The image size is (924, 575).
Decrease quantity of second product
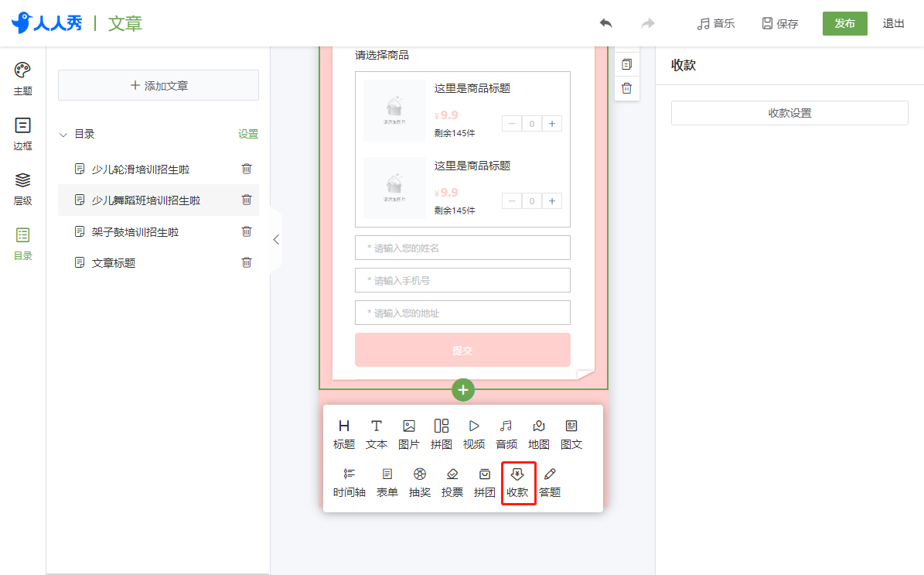pos(512,201)
